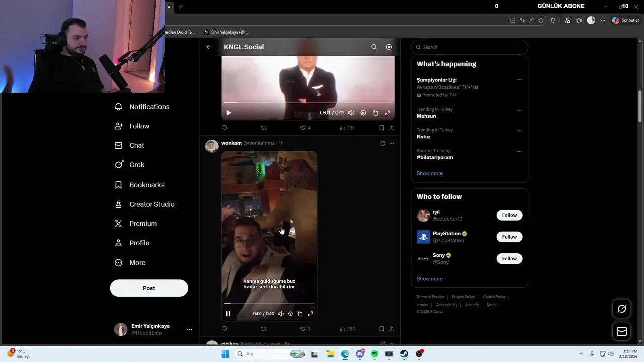Seek on the top video's progress bar

coord(308,103)
